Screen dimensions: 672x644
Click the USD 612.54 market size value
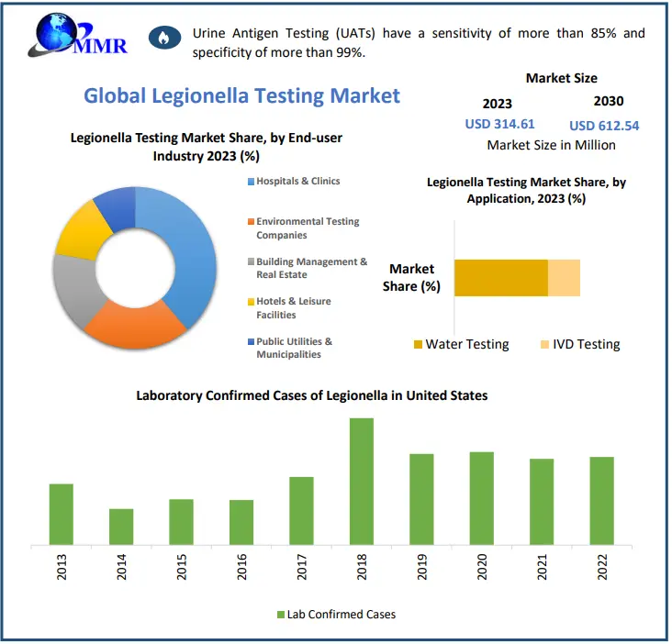pos(604,126)
